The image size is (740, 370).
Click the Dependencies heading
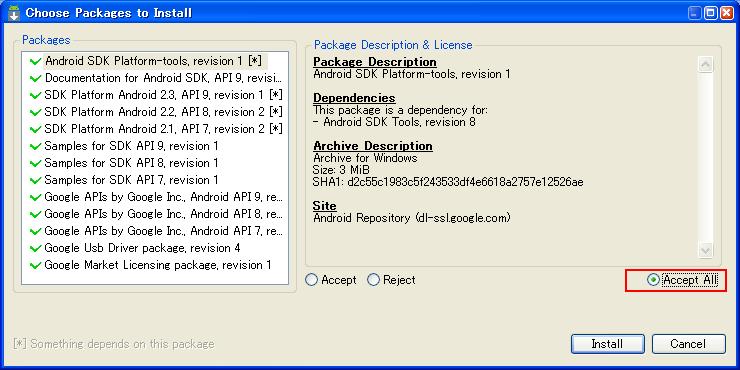pos(354,98)
